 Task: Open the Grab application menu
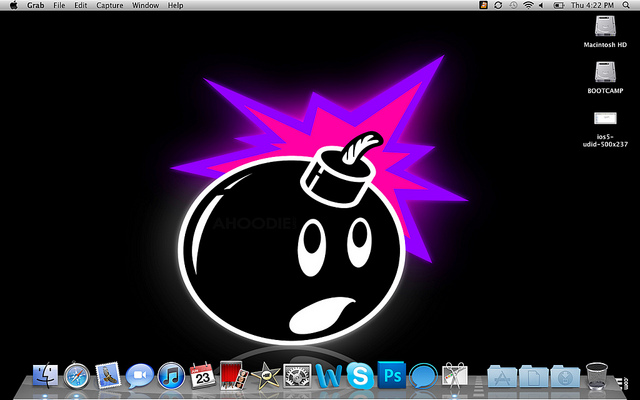click(36, 5)
